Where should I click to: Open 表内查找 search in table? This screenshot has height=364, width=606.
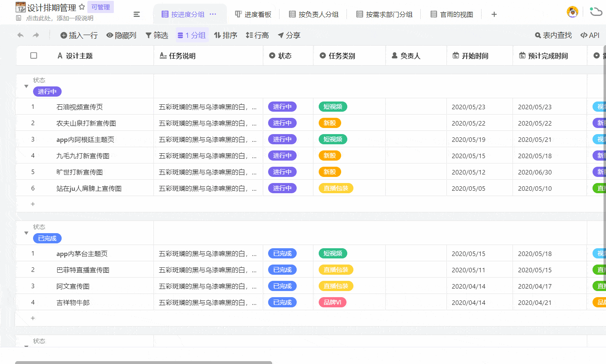point(553,35)
